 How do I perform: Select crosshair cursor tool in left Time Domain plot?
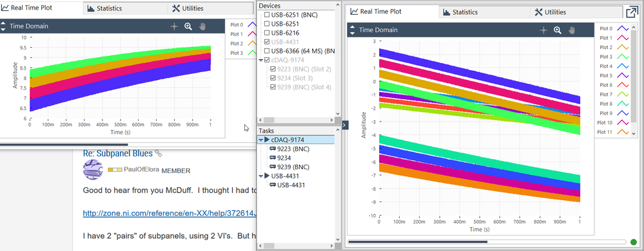pyautogui.click(x=174, y=26)
